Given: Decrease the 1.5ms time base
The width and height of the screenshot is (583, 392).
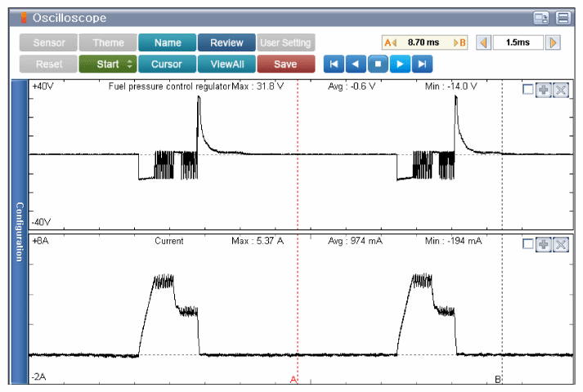Looking at the screenshot, I should click(483, 42).
